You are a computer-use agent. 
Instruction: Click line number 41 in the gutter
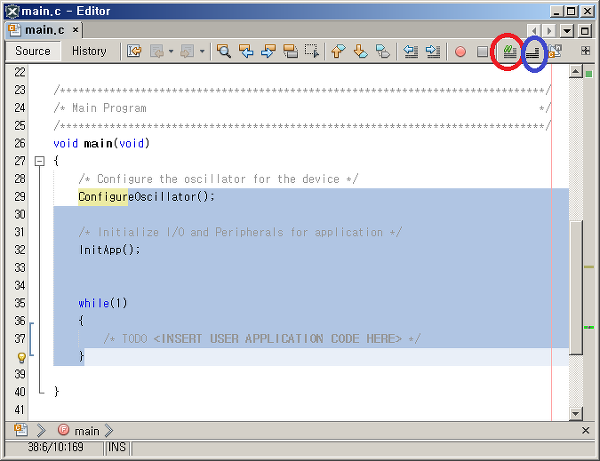pyautogui.click(x=20, y=410)
